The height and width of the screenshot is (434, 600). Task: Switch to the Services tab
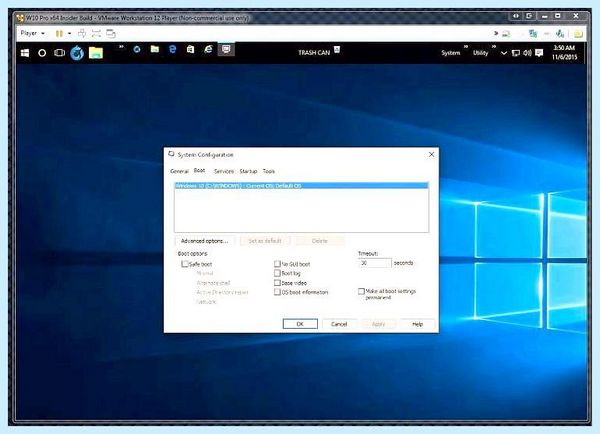(224, 171)
